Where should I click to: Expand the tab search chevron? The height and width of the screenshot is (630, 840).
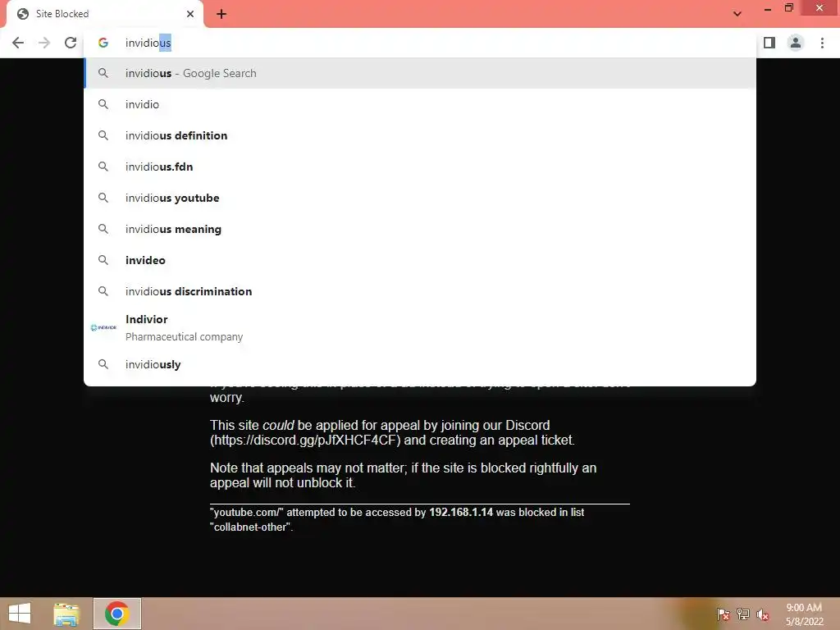point(737,14)
